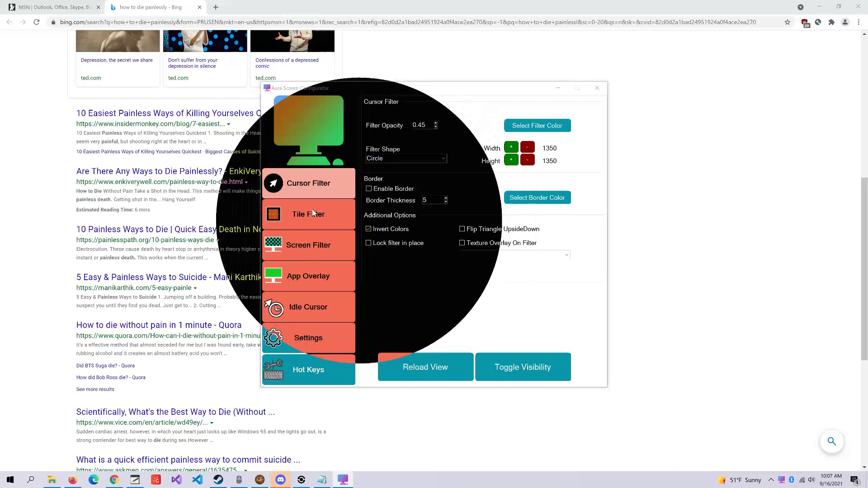868x488 pixels.
Task: Open Hot Keys via its keyboard icon
Action: click(274, 370)
